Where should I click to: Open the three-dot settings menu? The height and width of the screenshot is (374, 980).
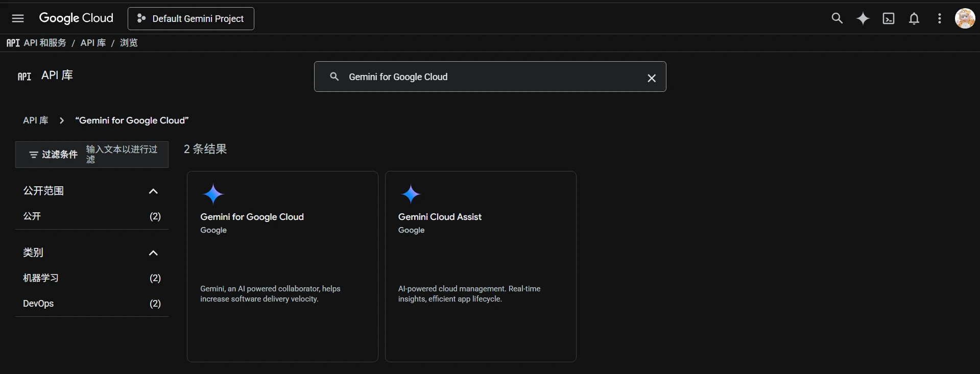click(940, 18)
